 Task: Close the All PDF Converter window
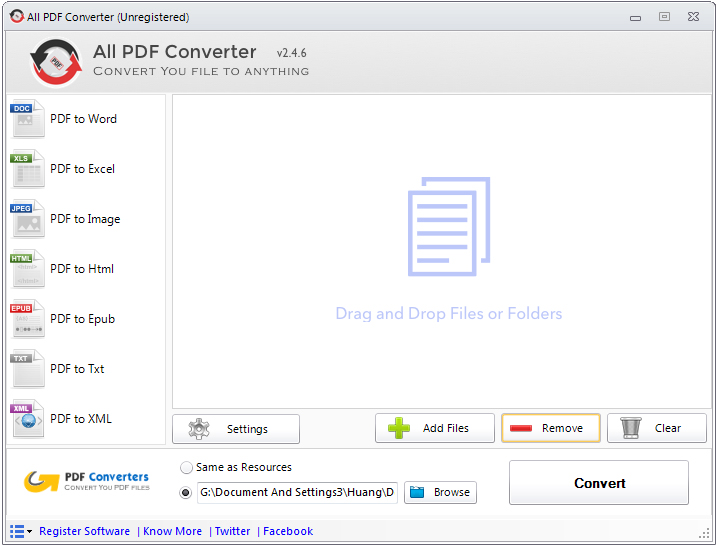coord(694,16)
